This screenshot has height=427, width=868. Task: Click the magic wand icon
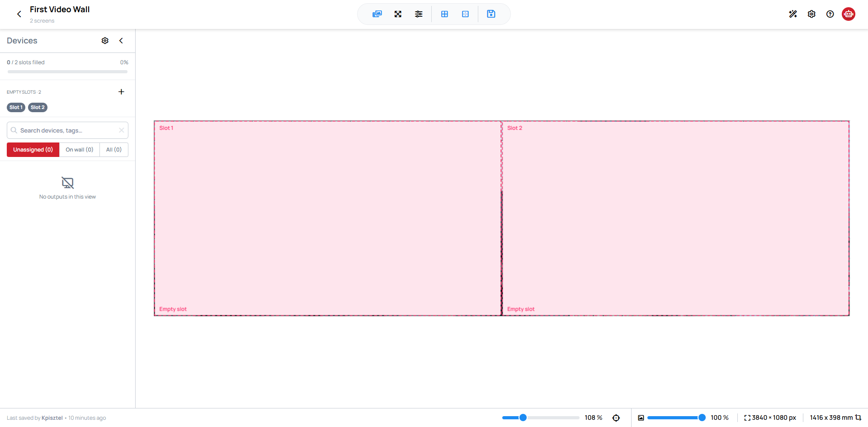[x=793, y=14]
